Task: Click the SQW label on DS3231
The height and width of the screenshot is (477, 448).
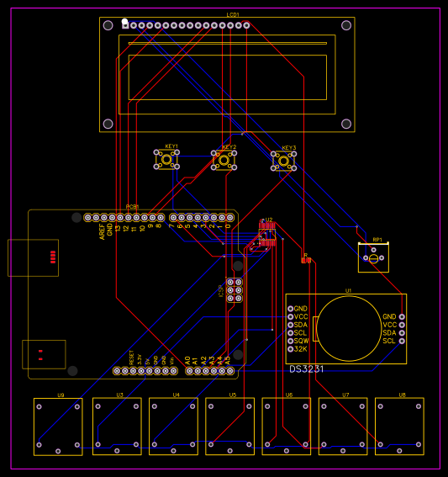Action: tap(301, 341)
